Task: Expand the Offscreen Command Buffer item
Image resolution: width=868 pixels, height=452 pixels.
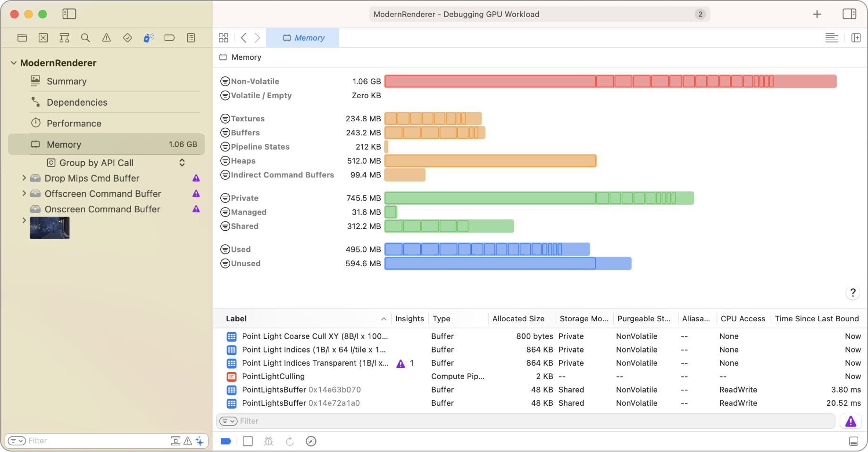Action: [x=24, y=194]
